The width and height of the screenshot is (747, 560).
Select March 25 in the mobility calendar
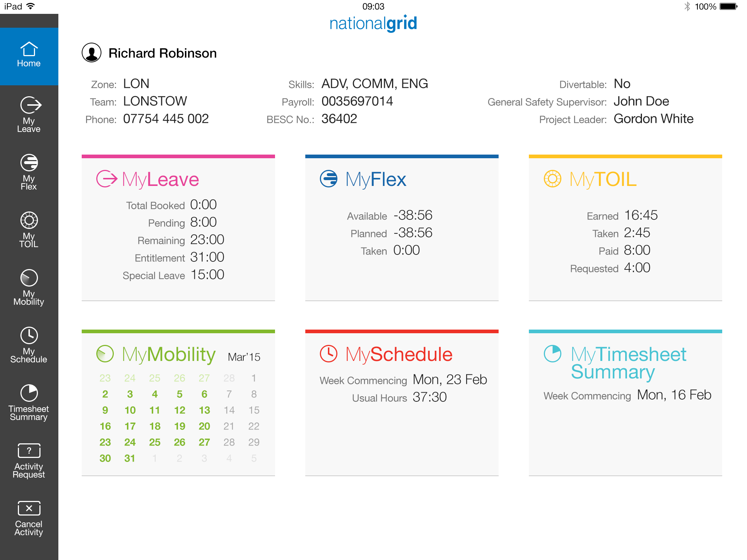click(155, 442)
